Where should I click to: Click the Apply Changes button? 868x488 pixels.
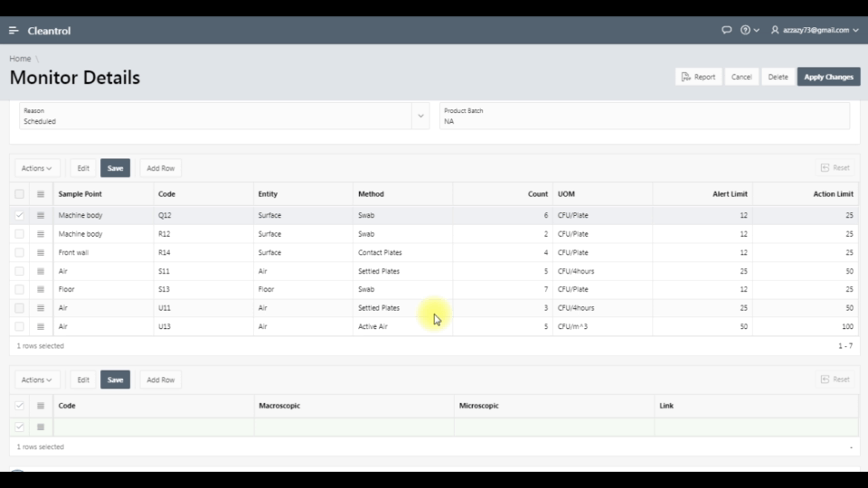coord(828,77)
